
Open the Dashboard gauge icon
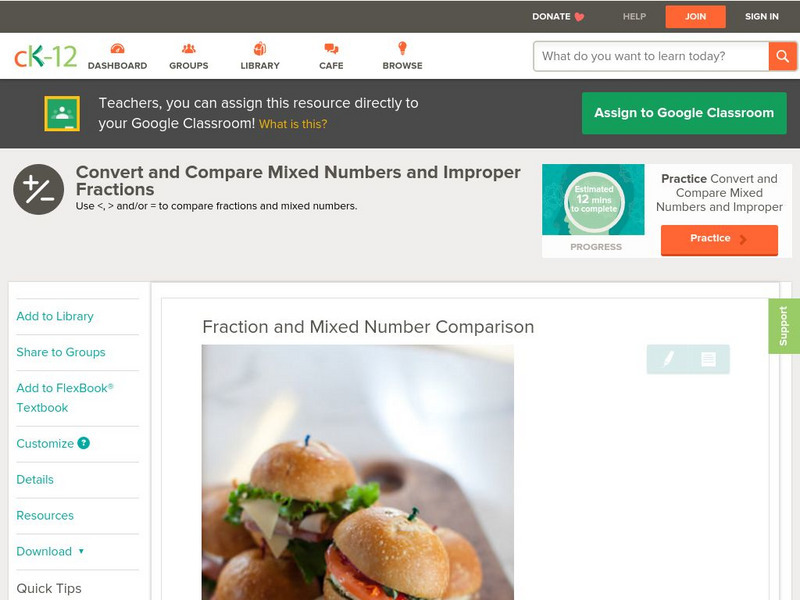117,48
